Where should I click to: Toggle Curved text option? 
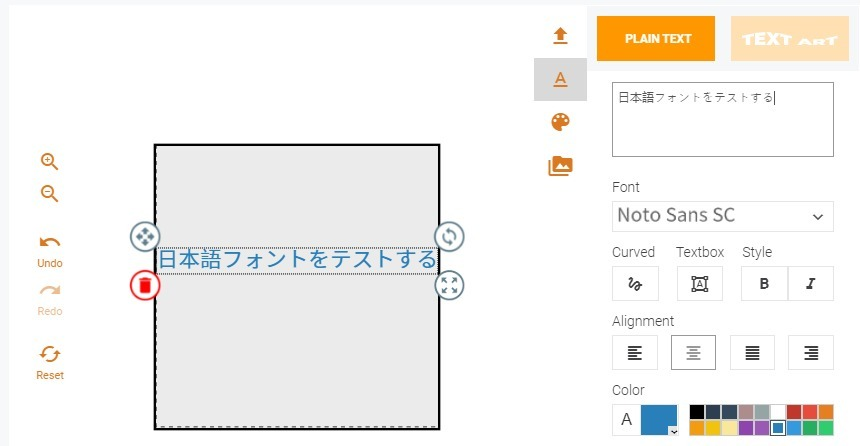[x=635, y=284]
